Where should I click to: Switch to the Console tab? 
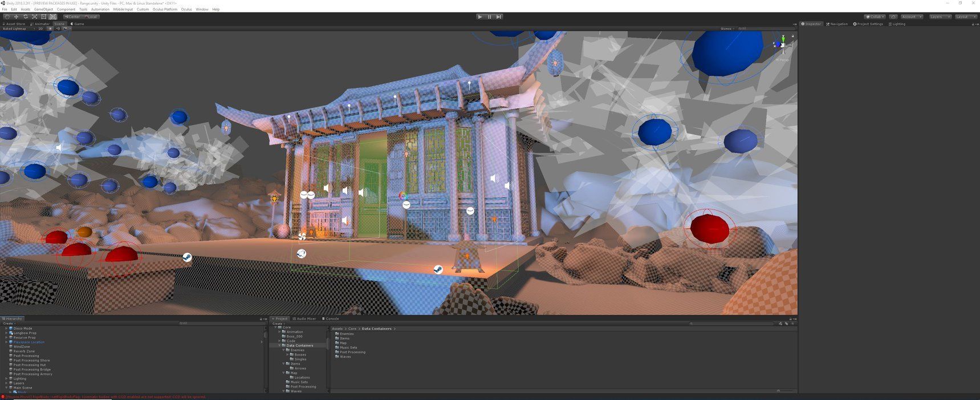(x=331, y=319)
